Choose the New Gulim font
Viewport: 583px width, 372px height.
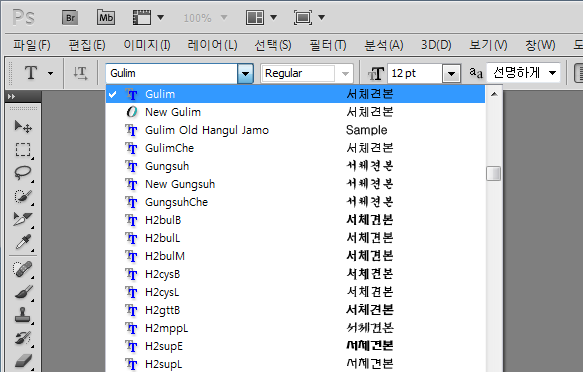[296, 112]
